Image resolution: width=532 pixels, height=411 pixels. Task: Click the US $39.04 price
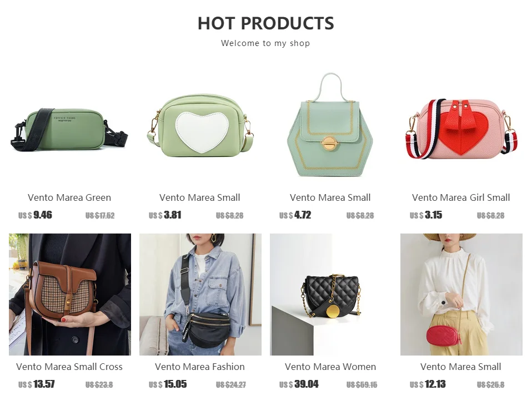pyautogui.click(x=299, y=384)
